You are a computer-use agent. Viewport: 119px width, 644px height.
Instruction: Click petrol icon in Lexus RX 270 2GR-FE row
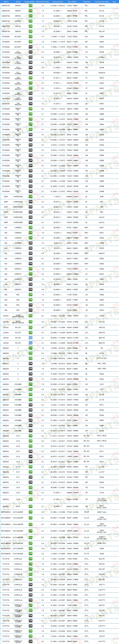pyautogui.click(x=30, y=332)
